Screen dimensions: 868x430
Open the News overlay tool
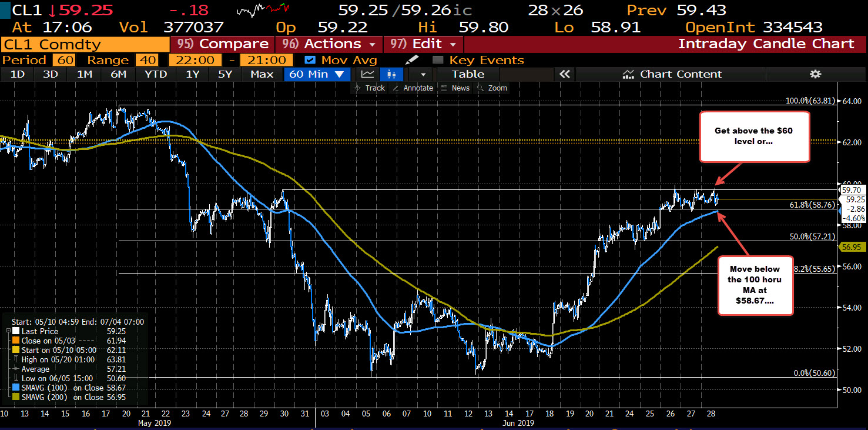(455, 88)
